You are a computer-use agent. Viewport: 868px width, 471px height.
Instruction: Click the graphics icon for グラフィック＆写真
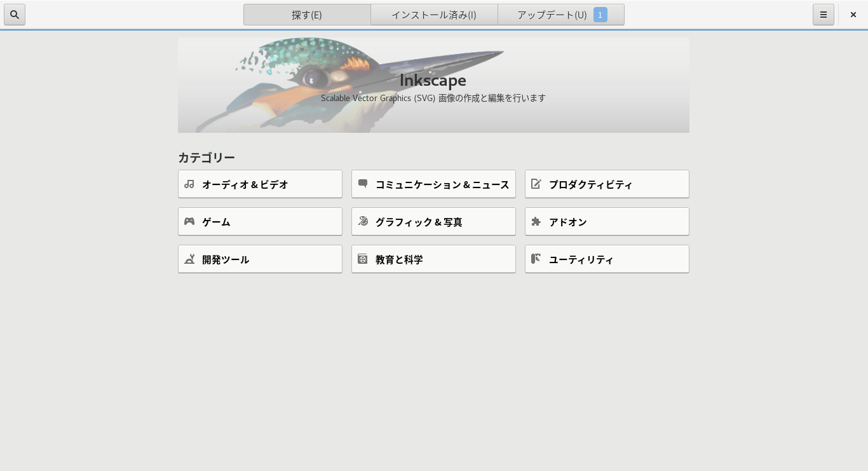click(x=363, y=221)
